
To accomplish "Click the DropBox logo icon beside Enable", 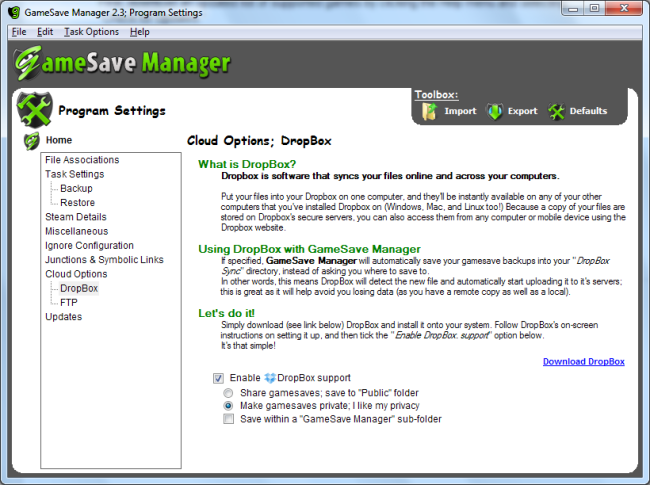I will pyautogui.click(x=270, y=378).
